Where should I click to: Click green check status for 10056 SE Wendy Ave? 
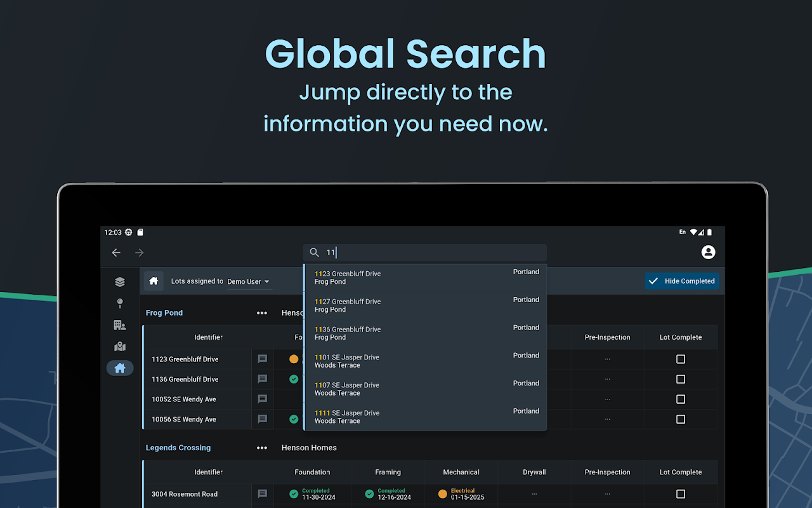pyautogui.click(x=294, y=419)
